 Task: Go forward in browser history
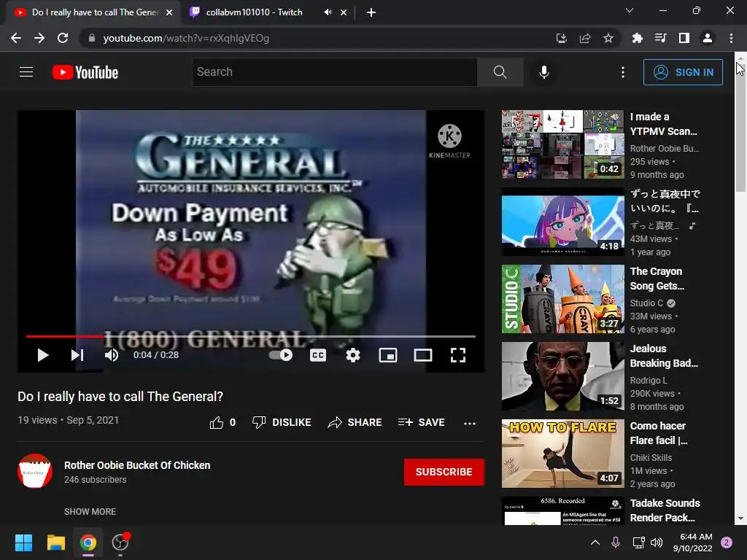pos(39,38)
